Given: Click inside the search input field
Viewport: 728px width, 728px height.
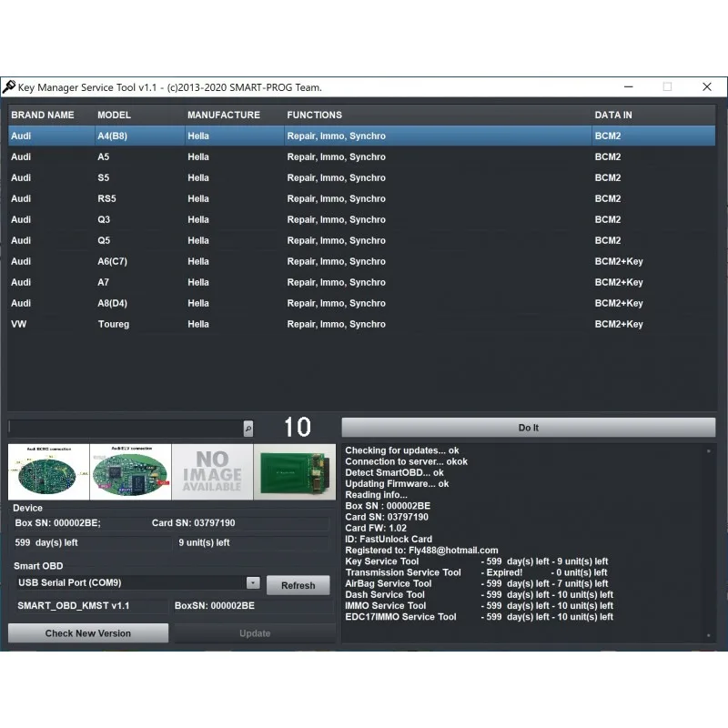Looking at the screenshot, I should (125, 428).
